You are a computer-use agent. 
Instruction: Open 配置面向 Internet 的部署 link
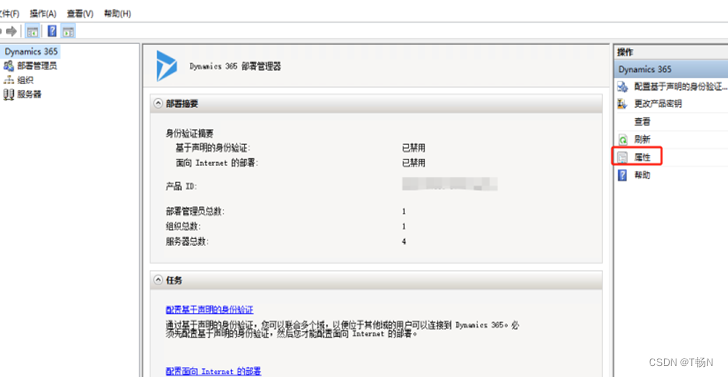coord(213,371)
